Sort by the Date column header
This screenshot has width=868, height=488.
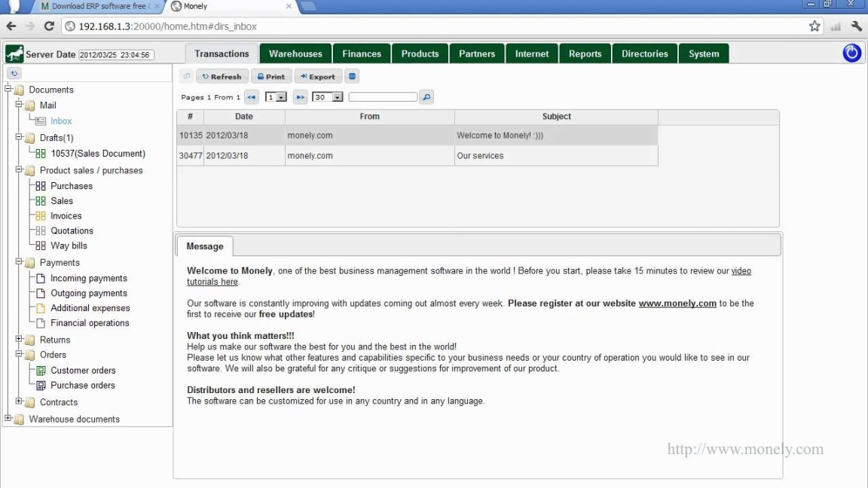click(244, 116)
